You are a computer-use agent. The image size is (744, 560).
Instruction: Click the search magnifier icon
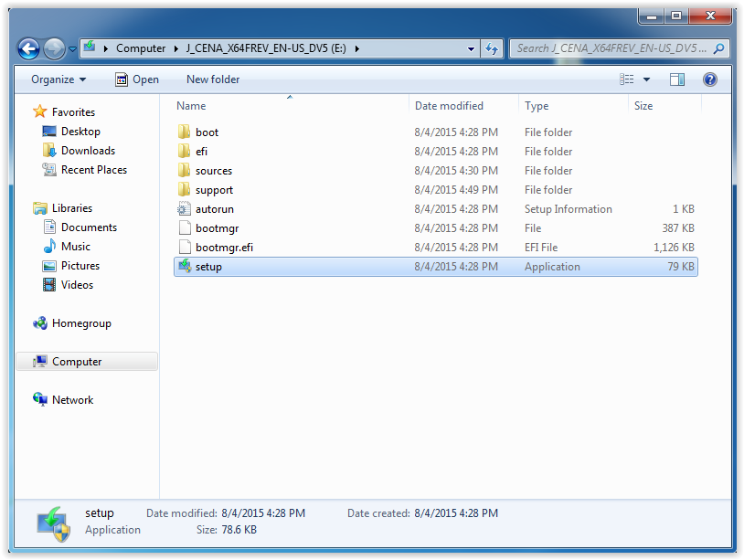click(718, 48)
